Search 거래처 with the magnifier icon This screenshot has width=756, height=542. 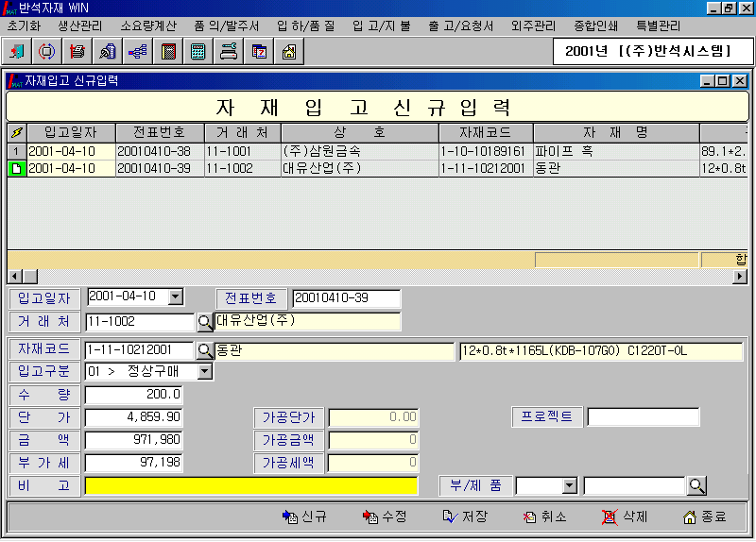point(205,322)
